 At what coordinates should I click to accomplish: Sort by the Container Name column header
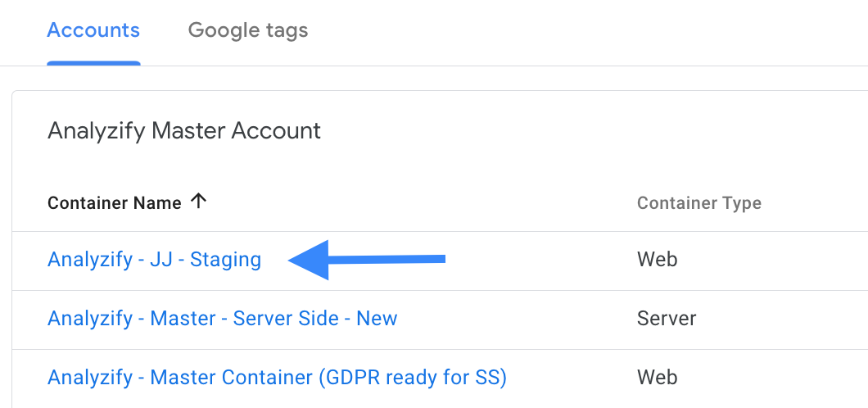(115, 202)
